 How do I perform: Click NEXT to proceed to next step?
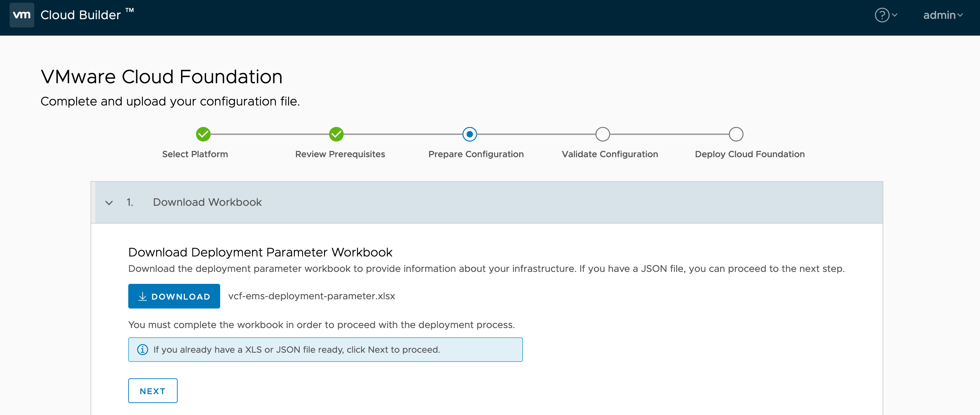coord(153,391)
